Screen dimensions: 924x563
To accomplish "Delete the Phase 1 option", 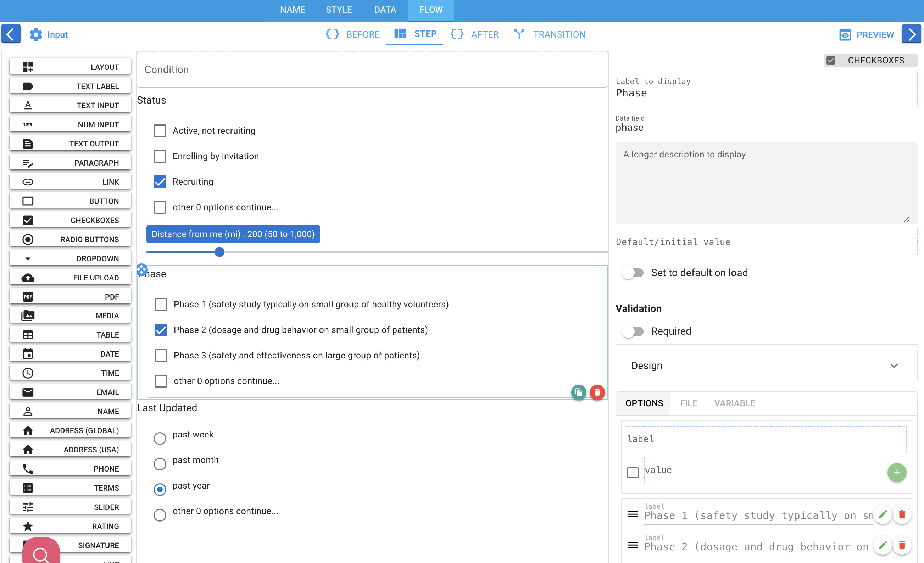I will coord(902,514).
